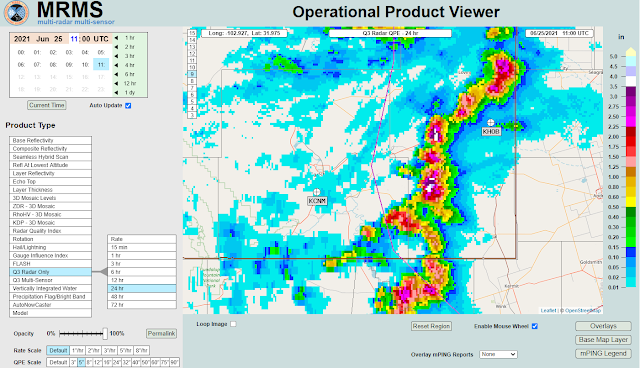Set map zoom level 12
The height and width of the screenshot is (368, 640).
192,54
